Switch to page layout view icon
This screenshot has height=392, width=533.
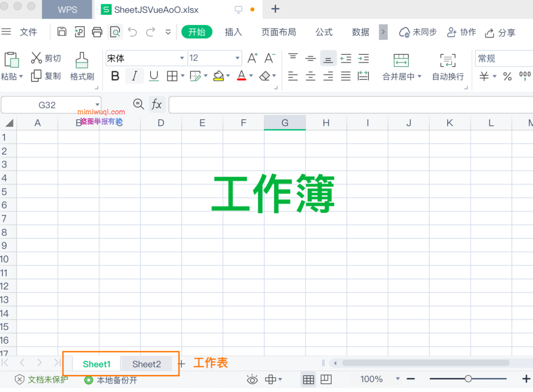click(x=326, y=379)
